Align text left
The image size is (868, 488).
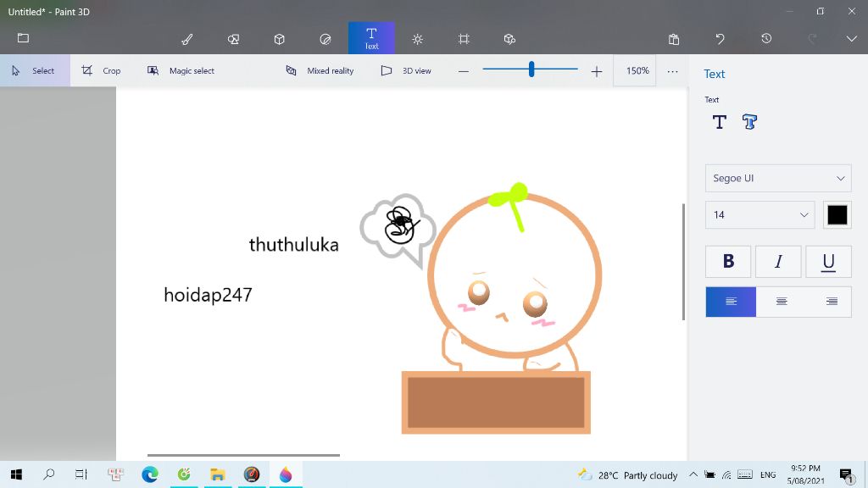(731, 302)
